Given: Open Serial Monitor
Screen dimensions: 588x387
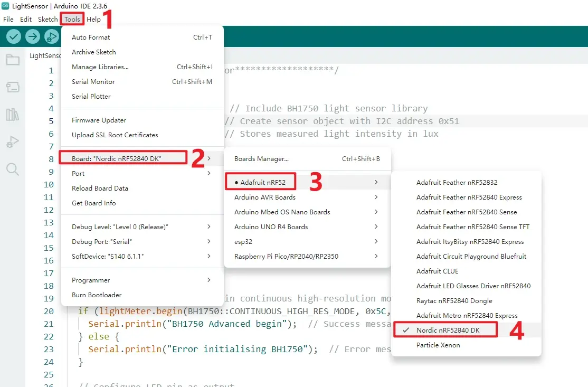Looking at the screenshot, I should [x=143, y=81].
